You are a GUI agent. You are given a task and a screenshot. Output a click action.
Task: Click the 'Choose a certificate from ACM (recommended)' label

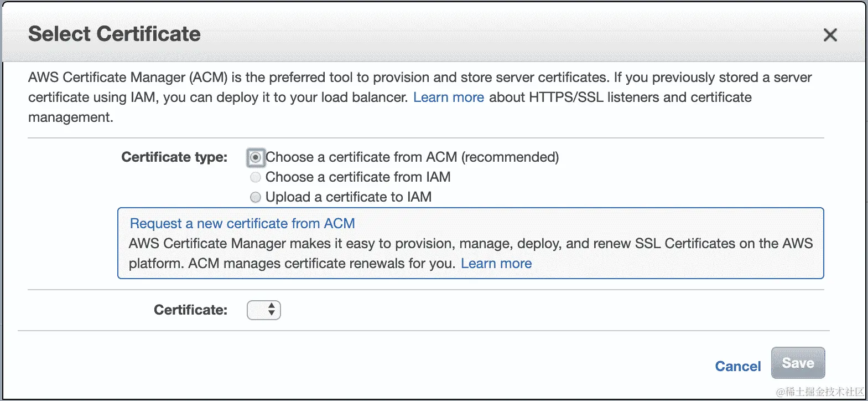tap(412, 157)
